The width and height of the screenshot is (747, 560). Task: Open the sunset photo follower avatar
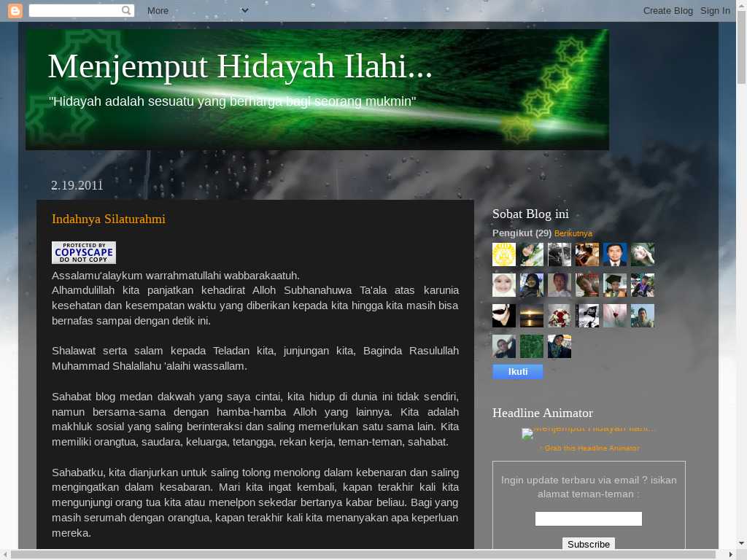pos(532,316)
